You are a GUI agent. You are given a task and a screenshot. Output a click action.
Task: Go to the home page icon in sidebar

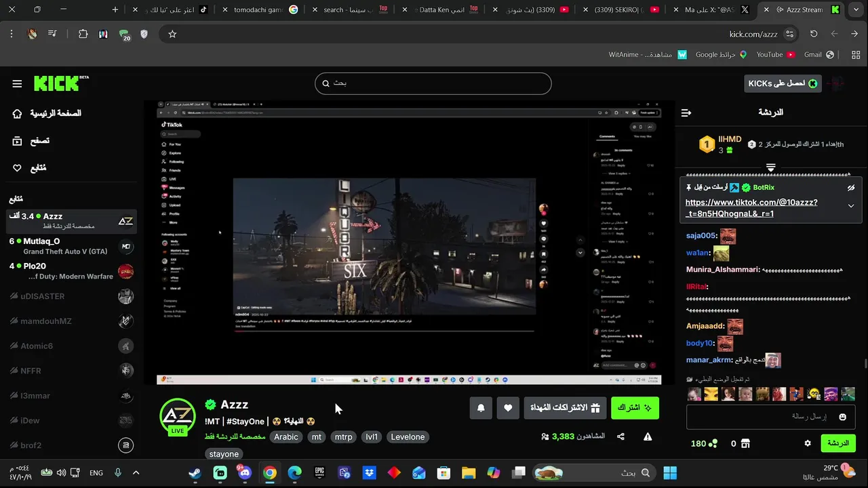click(x=17, y=113)
